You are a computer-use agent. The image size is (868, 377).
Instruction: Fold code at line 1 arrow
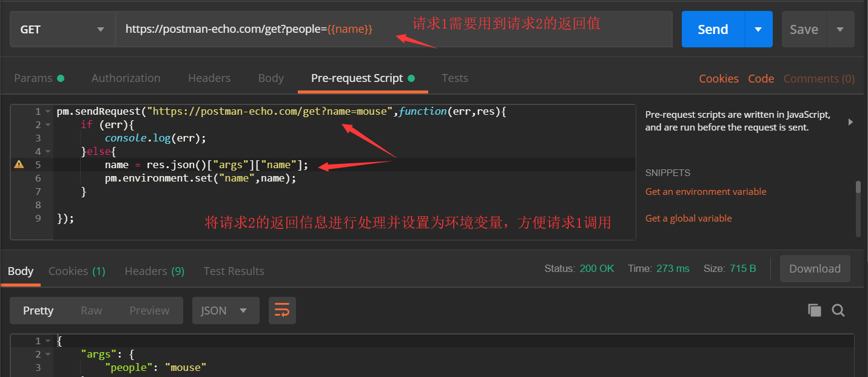(48, 112)
